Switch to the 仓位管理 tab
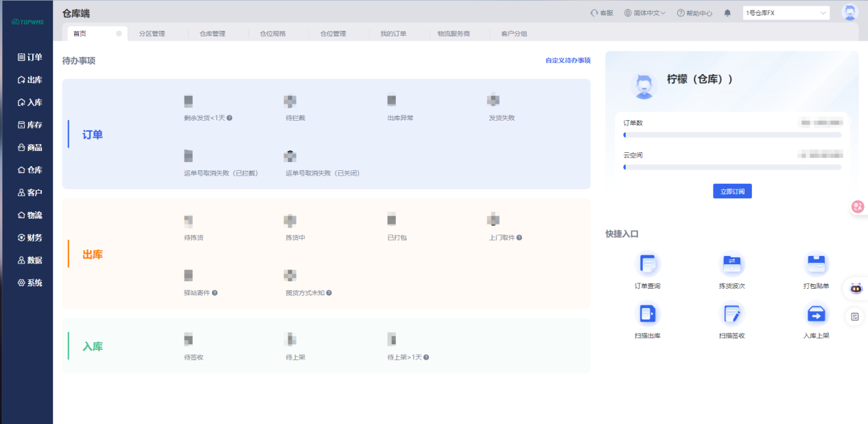 click(x=333, y=34)
